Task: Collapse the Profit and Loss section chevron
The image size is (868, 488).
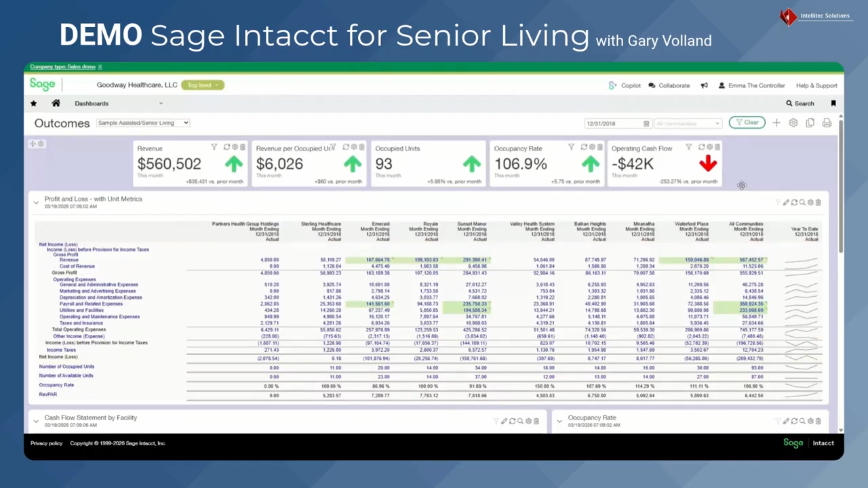Action: pos(35,201)
